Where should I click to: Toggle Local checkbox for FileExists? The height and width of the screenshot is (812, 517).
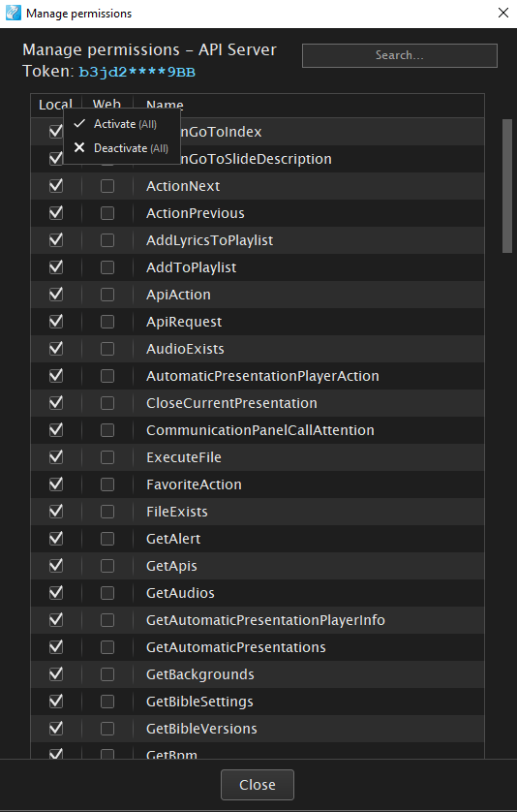pos(56,512)
